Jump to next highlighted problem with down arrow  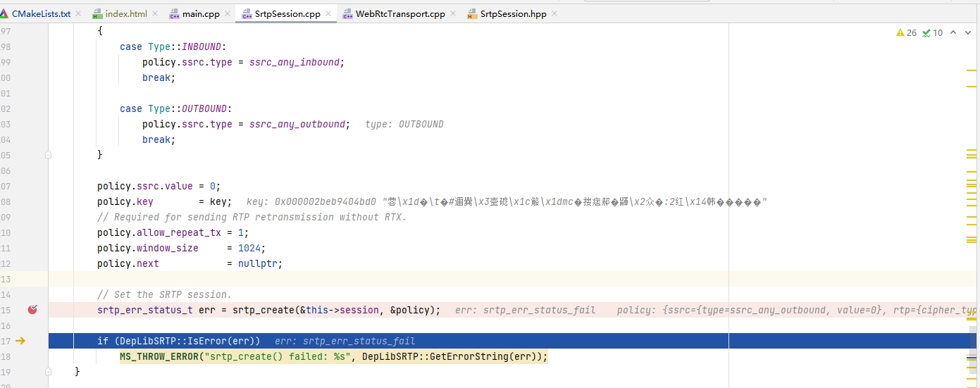(x=969, y=32)
